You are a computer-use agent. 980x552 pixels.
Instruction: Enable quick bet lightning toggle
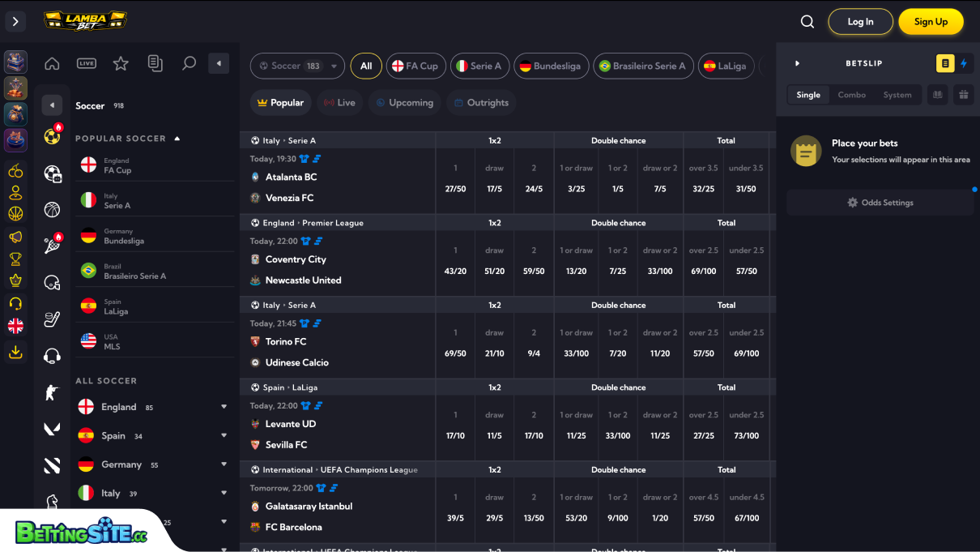(964, 63)
